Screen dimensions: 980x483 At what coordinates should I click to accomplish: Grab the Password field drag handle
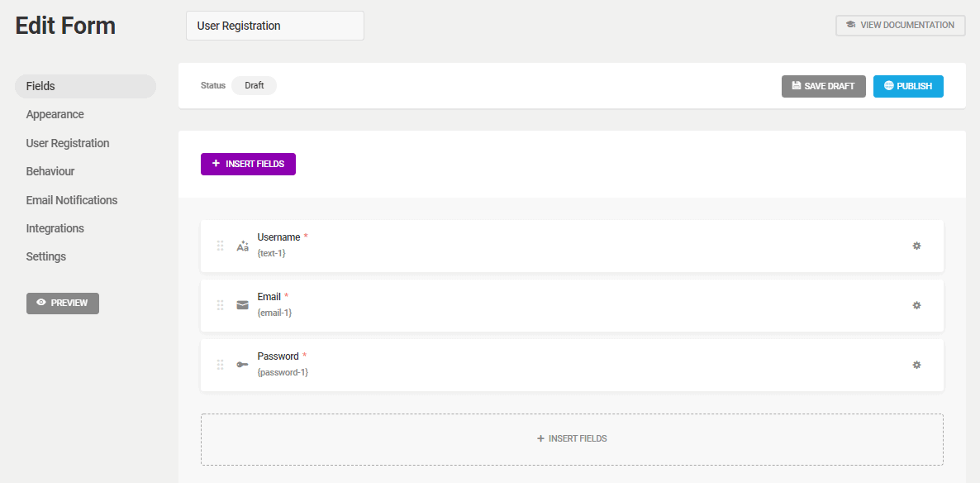click(x=220, y=365)
